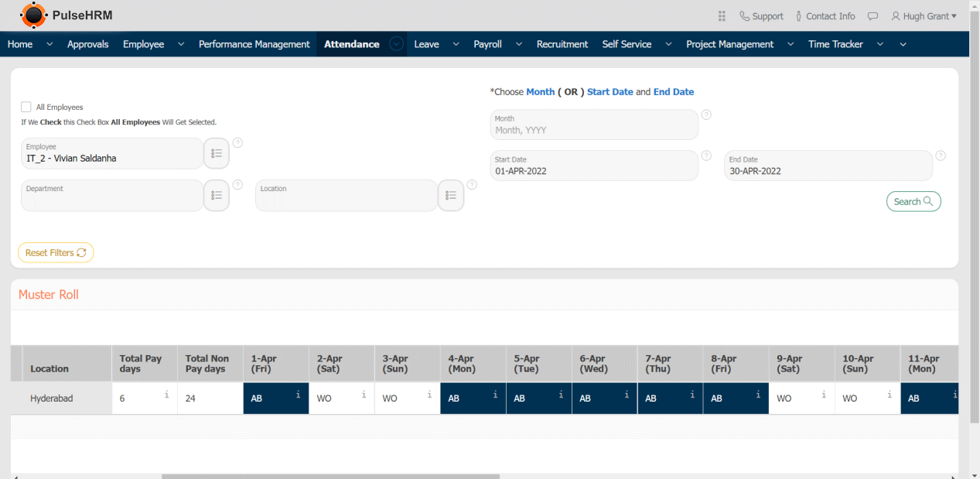Check the All Employees checkbox
The height and width of the screenshot is (479, 980).
pyautogui.click(x=26, y=108)
